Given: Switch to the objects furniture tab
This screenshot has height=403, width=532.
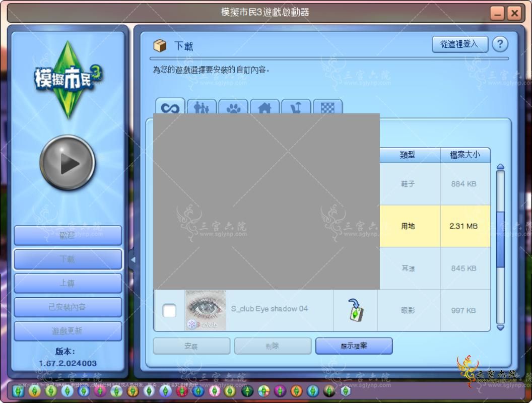Looking at the screenshot, I should click(296, 107).
